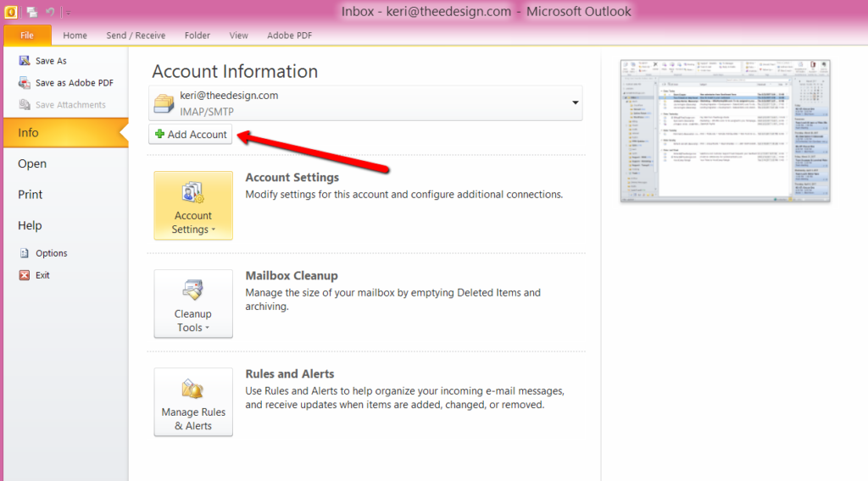The image size is (868, 481).
Task: Click the Save Attachments paperclip icon
Action: (25, 104)
